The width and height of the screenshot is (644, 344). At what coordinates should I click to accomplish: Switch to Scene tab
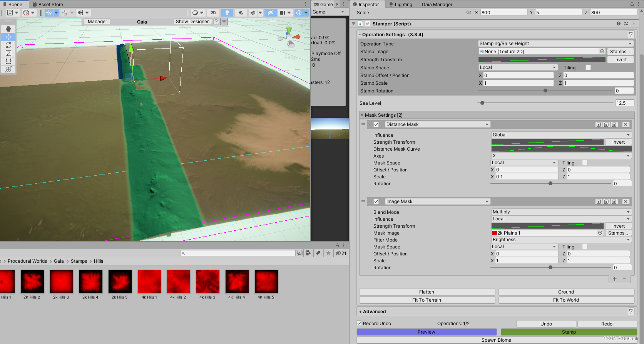pos(13,4)
